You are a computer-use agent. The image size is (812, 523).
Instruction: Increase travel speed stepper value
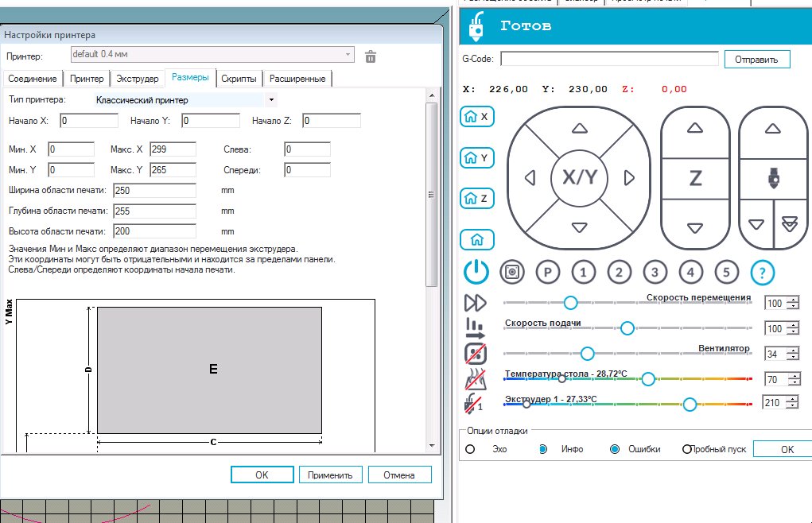[x=793, y=300]
